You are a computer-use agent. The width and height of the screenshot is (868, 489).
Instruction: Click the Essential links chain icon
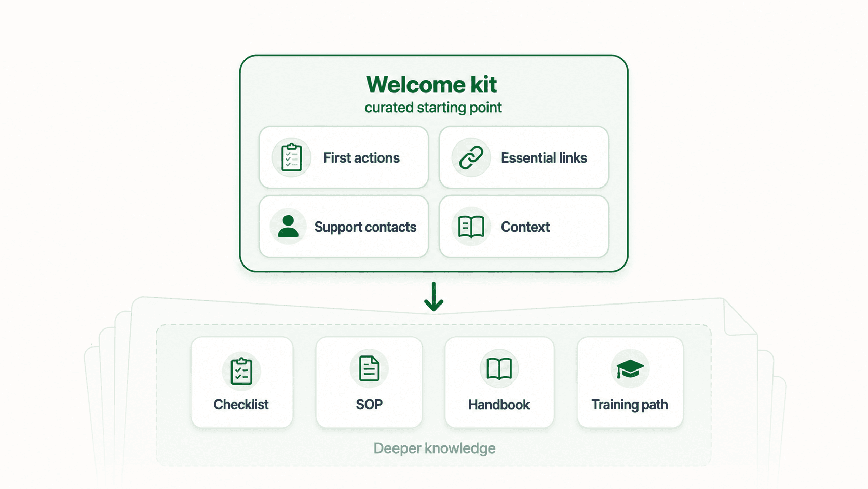(x=471, y=157)
